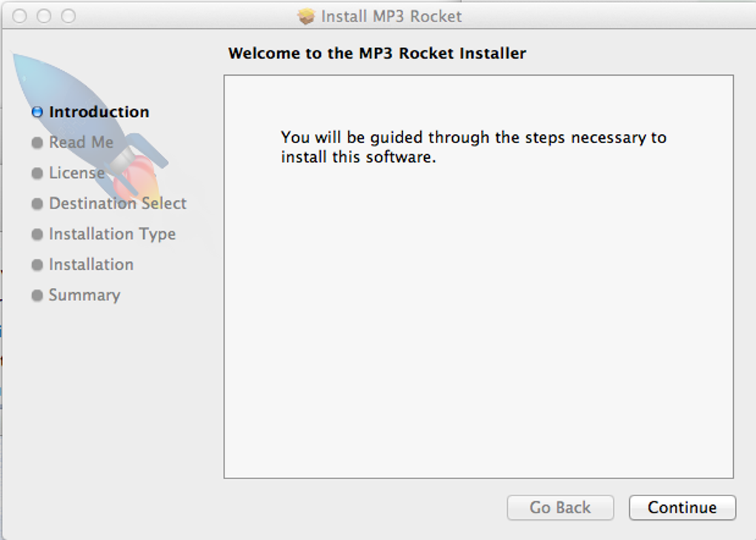Select the License step label
756x540 pixels.
(76, 173)
